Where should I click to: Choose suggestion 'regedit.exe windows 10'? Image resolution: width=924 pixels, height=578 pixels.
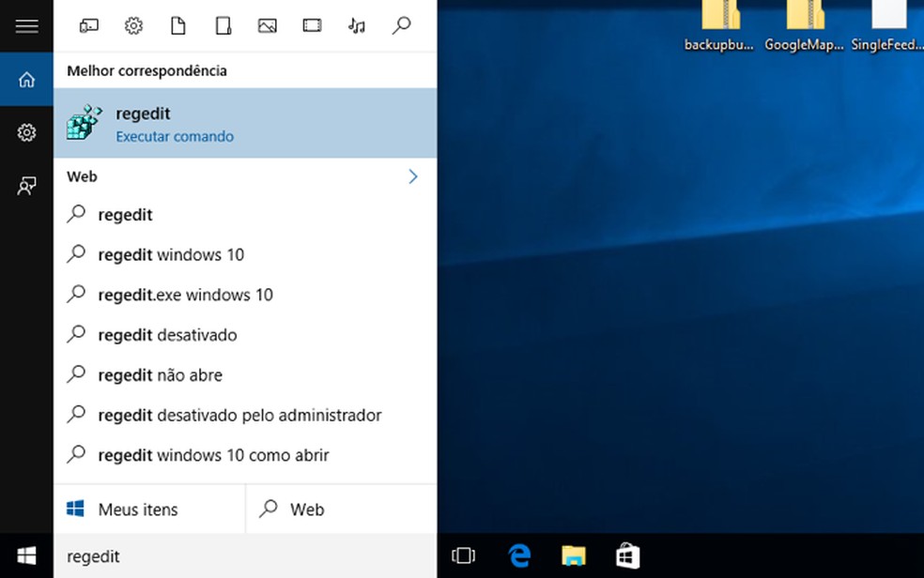coord(245,295)
